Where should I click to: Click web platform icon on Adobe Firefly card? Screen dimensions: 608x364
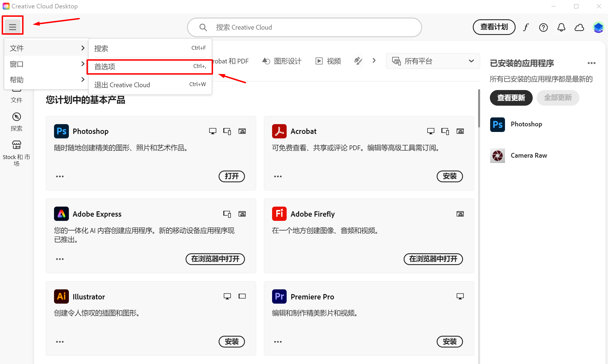point(460,214)
